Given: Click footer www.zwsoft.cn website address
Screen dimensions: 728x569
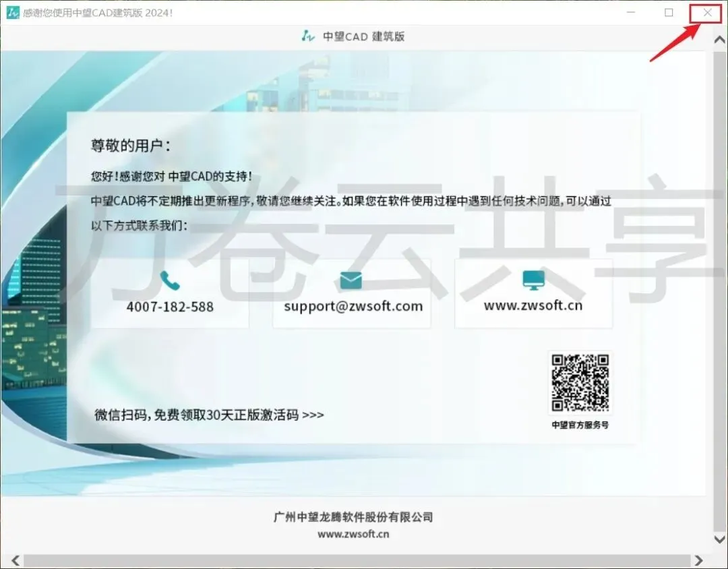Looking at the screenshot, I should [353, 534].
